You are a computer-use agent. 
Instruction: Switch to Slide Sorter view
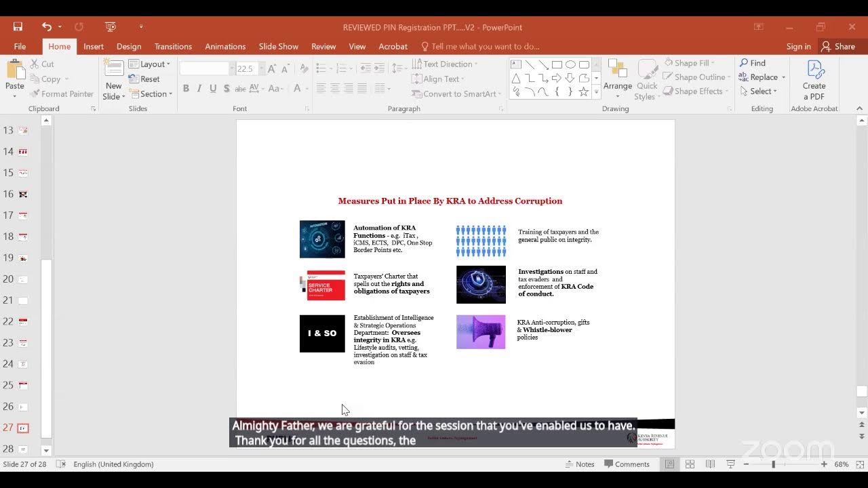[690, 464]
